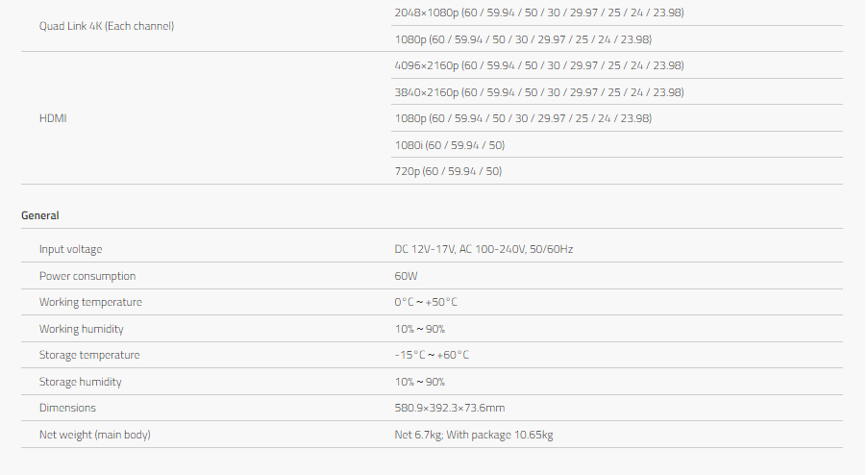Click the General section heading
This screenshot has height=475, width=868.
click(40, 215)
